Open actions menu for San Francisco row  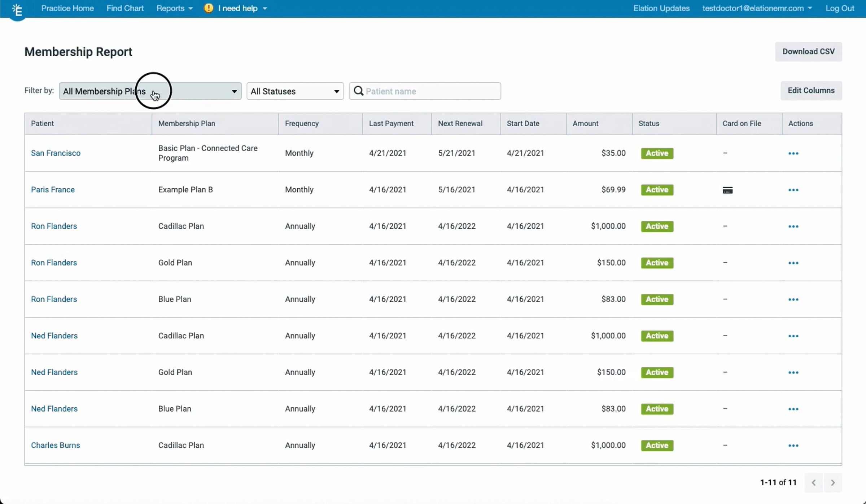(793, 153)
